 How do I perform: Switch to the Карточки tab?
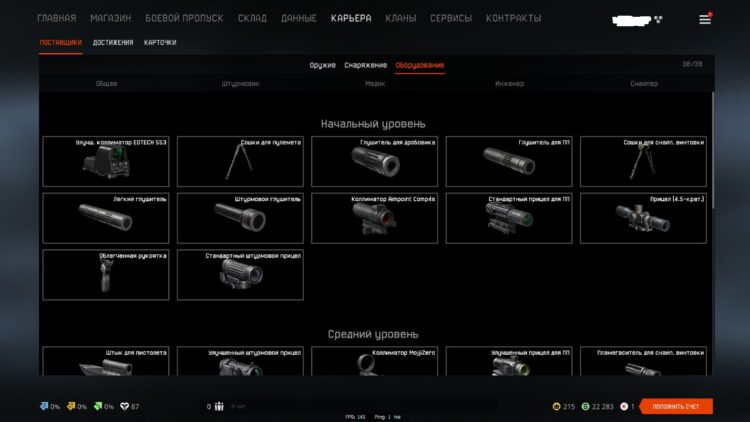[160, 43]
